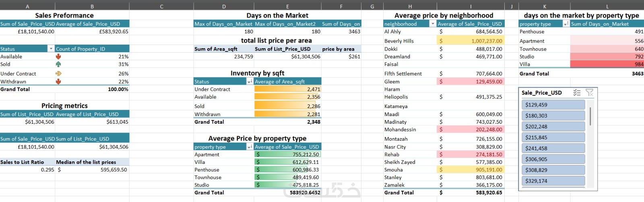
Task: Toggle the $202,248 slicer item
Action: tap(553, 127)
